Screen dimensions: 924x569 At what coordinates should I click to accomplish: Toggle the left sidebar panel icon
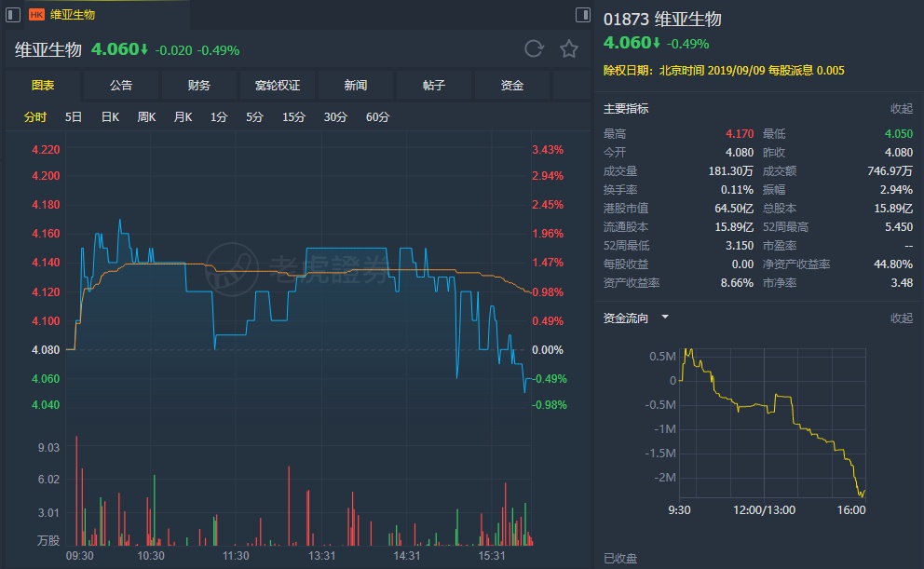pos(12,14)
